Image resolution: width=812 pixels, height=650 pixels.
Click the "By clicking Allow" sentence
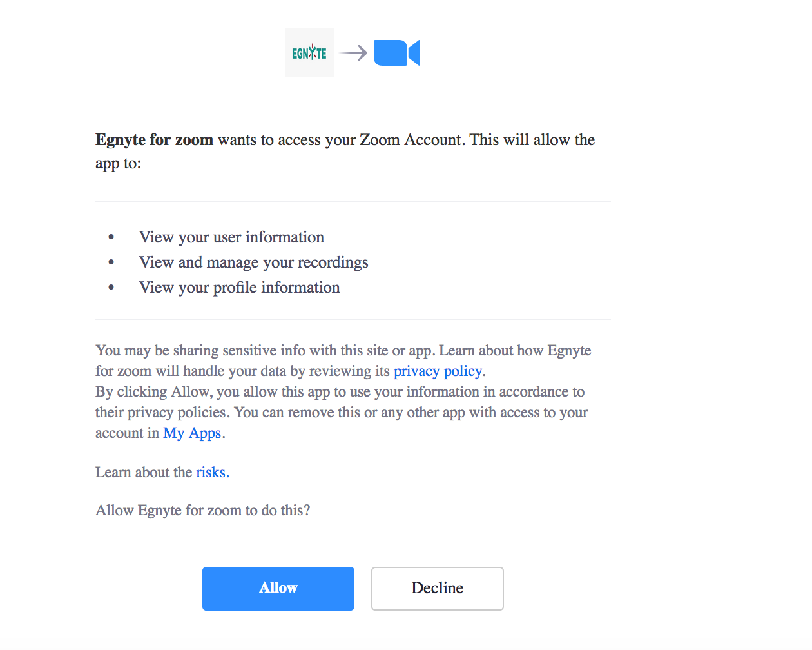coord(340,392)
